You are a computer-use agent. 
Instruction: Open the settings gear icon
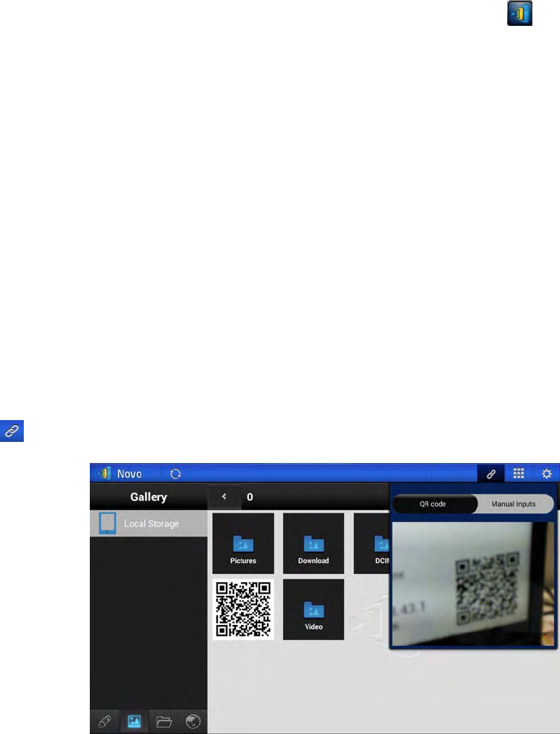click(x=546, y=474)
